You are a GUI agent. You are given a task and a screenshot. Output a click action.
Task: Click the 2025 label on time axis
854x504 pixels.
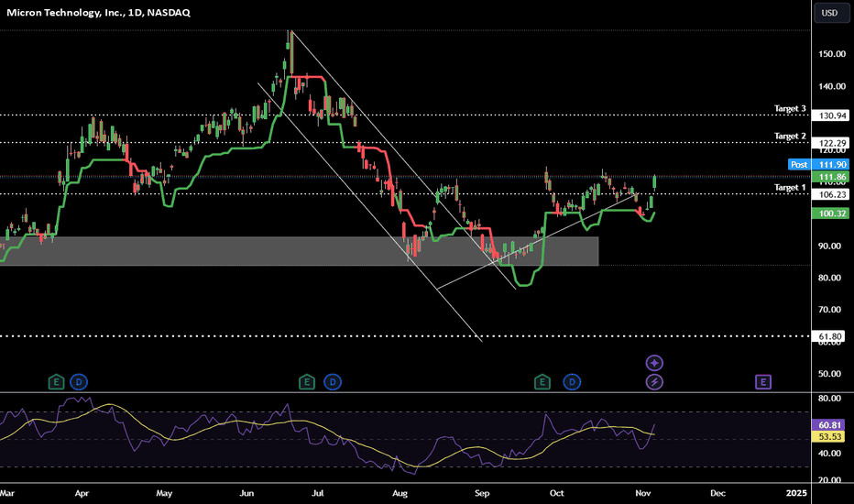[796, 493]
